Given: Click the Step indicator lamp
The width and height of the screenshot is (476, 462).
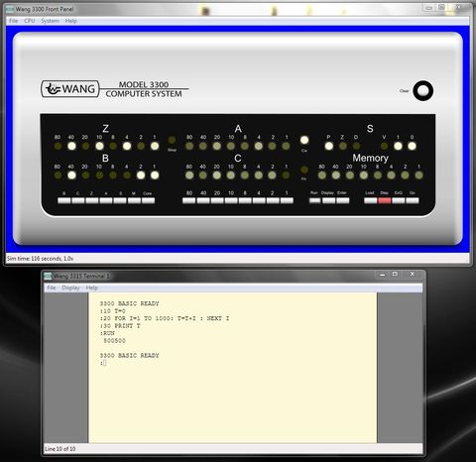Looking at the screenshot, I should 172,140.
